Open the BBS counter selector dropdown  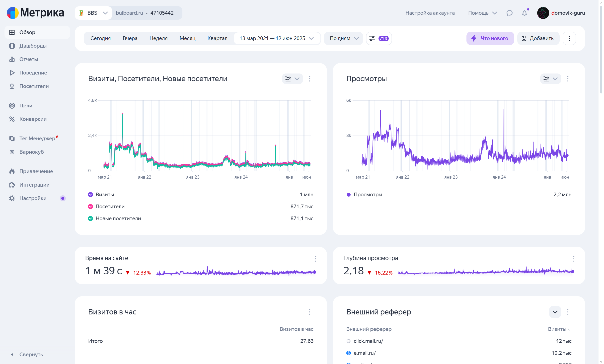(93, 13)
